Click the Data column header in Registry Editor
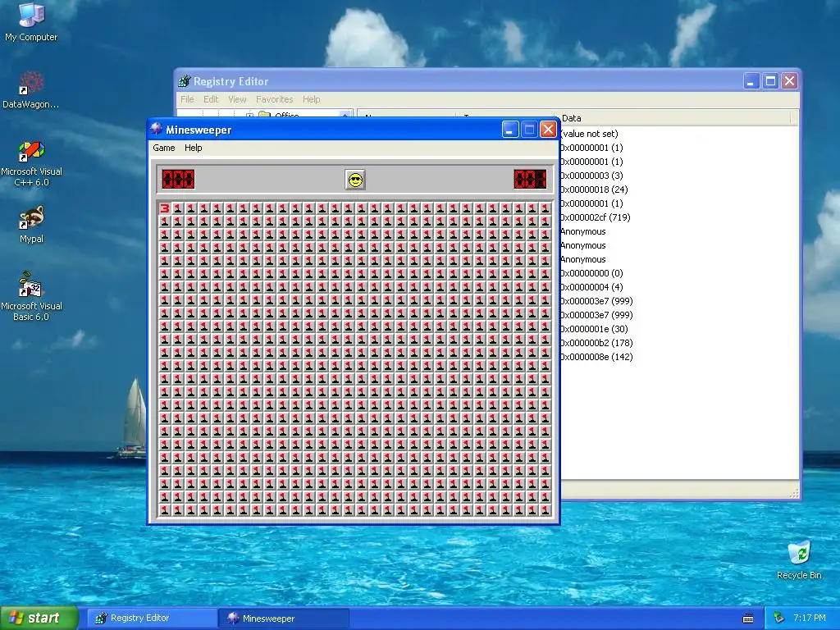840x630 pixels. (675, 118)
